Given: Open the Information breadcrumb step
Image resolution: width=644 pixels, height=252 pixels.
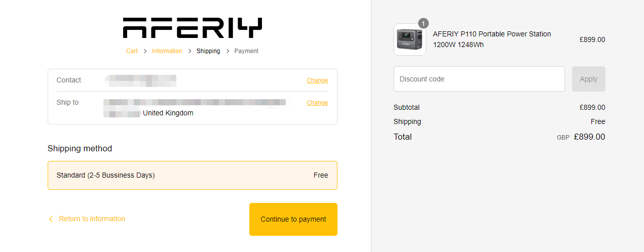Looking at the screenshot, I should coord(167,51).
